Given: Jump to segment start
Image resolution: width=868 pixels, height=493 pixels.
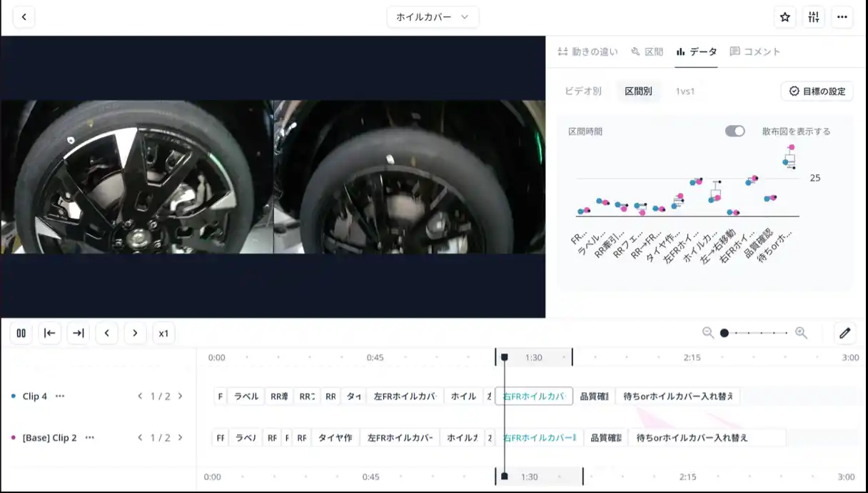Looking at the screenshot, I should pos(50,333).
